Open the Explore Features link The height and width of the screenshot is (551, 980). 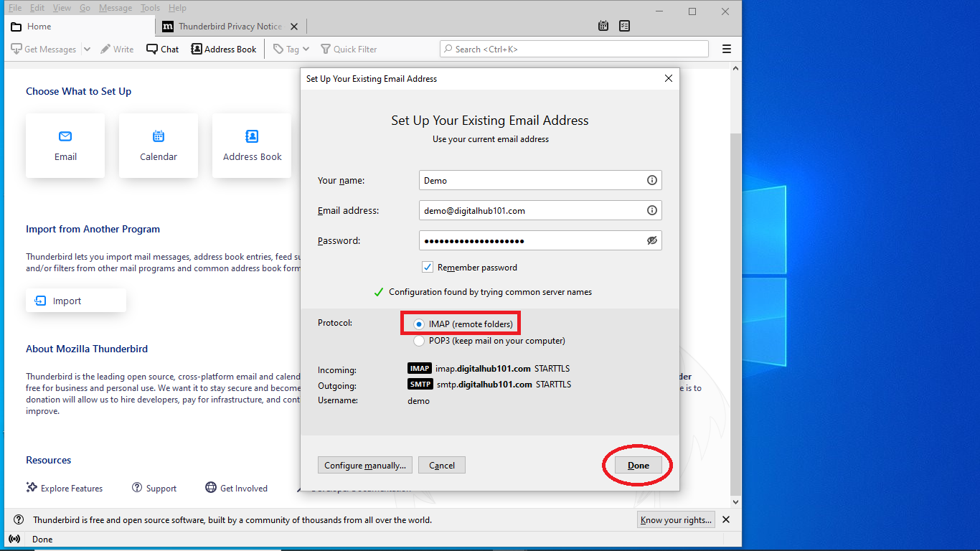[65, 488]
